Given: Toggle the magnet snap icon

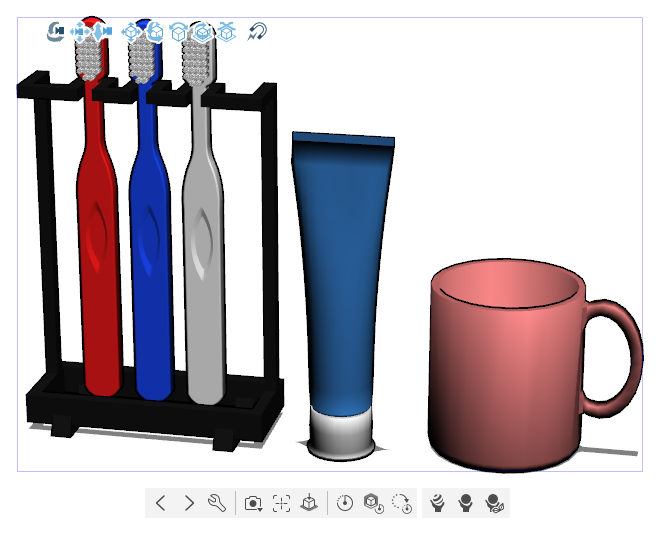Looking at the screenshot, I should (257, 32).
